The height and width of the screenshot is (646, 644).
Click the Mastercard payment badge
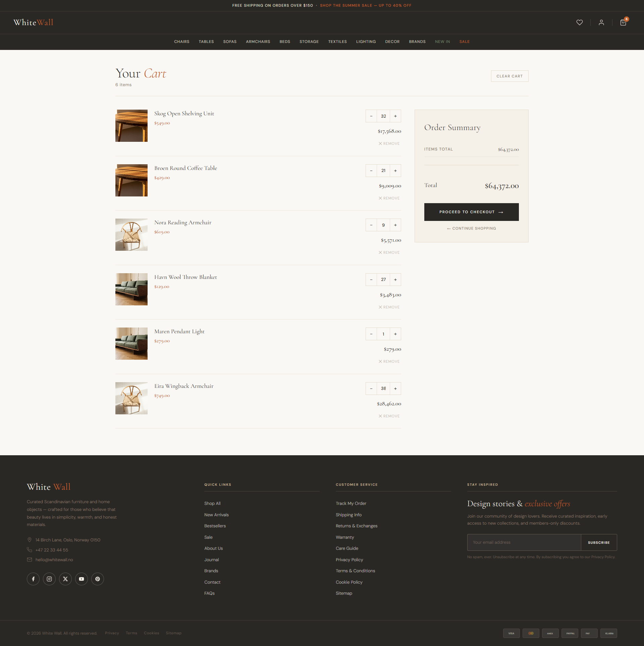point(531,633)
